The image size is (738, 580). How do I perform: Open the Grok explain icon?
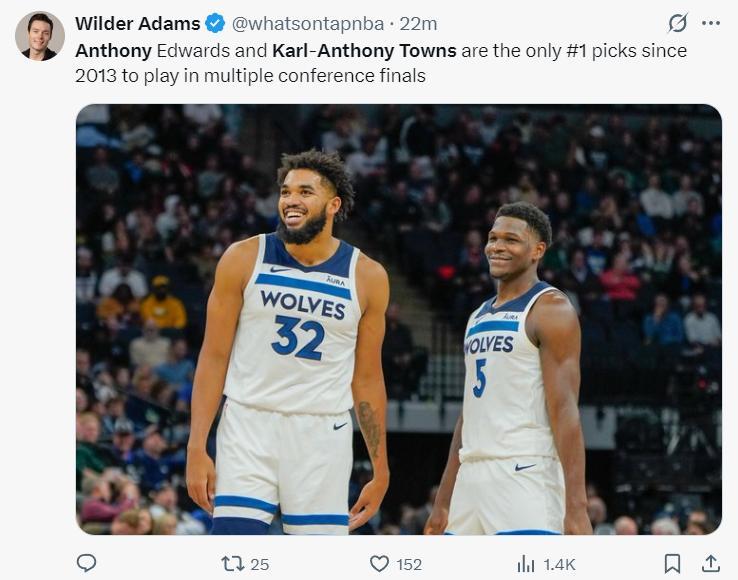[678, 23]
